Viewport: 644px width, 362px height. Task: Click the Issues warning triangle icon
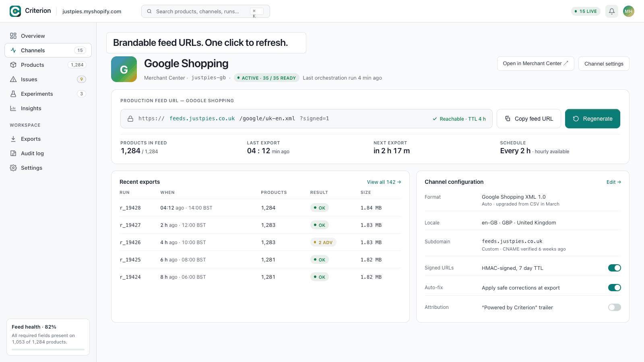pyautogui.click(x=13, y=79)
